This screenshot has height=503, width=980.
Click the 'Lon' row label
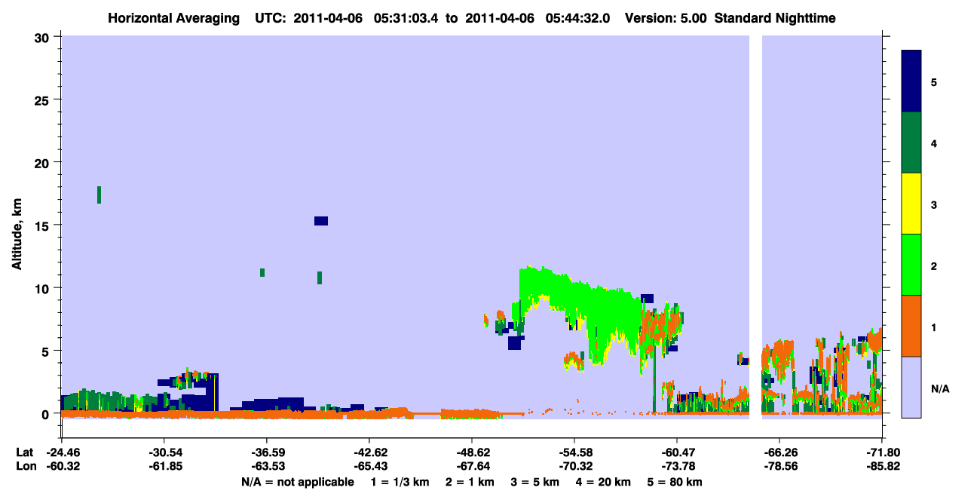click(25, 466)
